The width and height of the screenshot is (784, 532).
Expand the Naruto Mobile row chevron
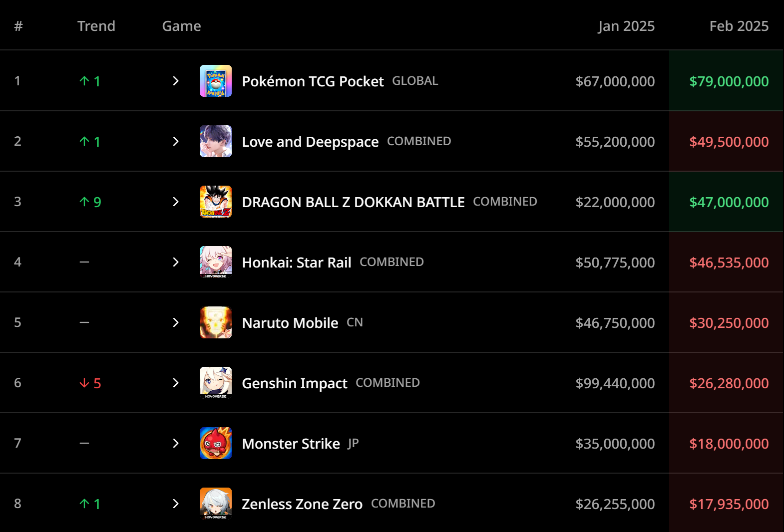(176, 322)
